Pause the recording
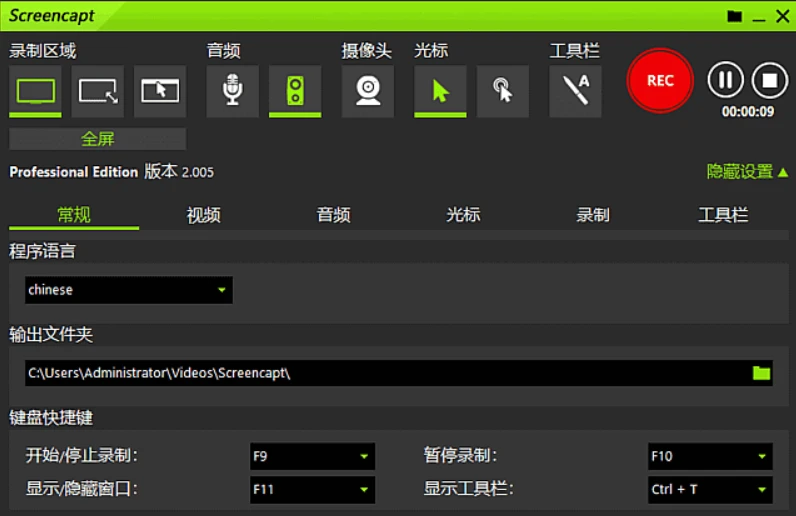Image resolution: width=796 pixels, height=516 pixels. pyautogui.click(x=726, y=80)
